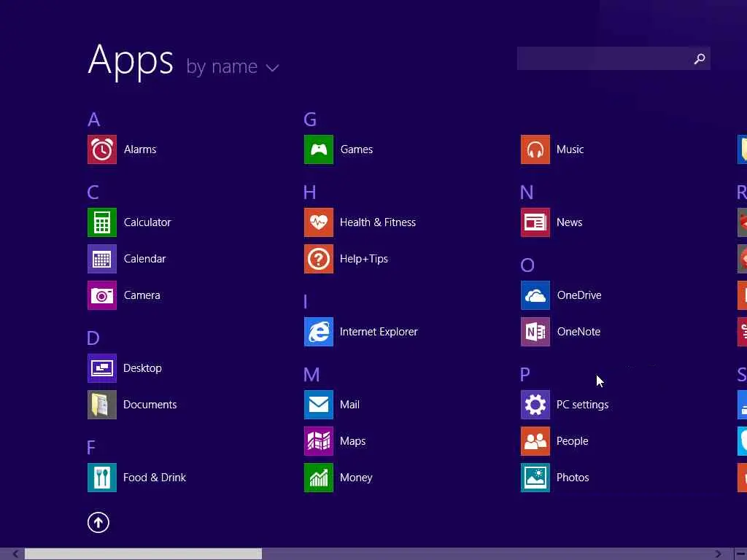Click the 'Camera' text label

coord(142,295)
